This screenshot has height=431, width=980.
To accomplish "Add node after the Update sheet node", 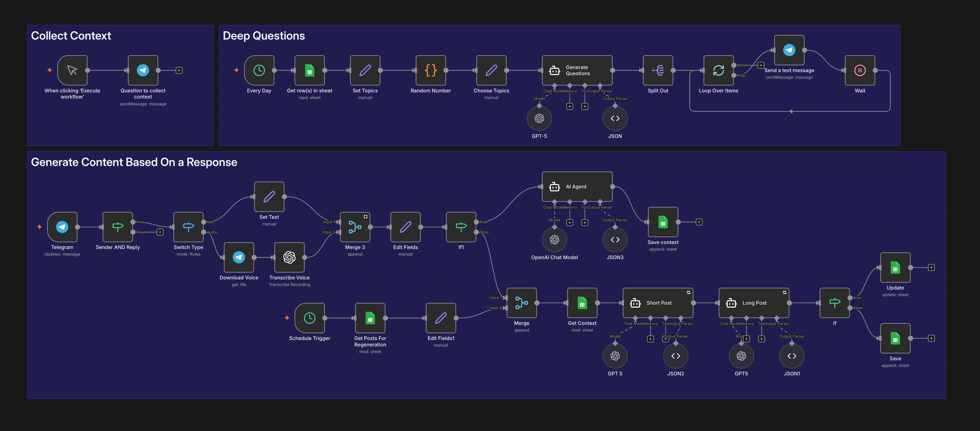I will [931, 267].
